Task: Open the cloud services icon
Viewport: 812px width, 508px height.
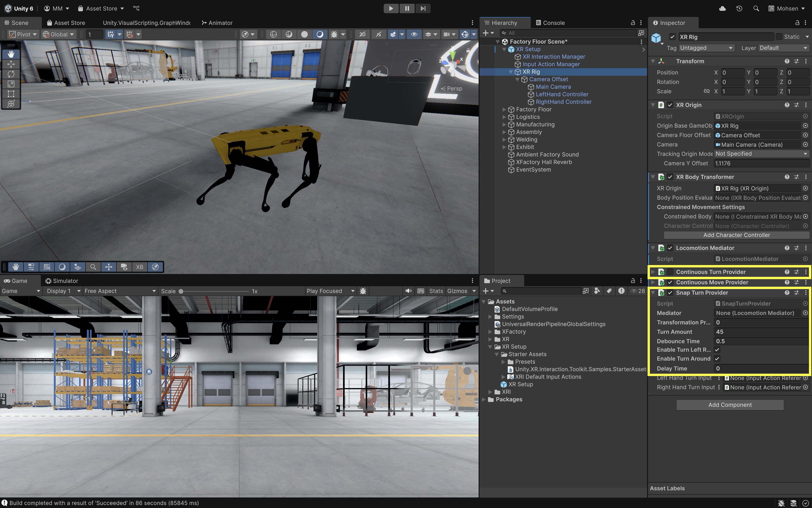Action: click(722, 8)
